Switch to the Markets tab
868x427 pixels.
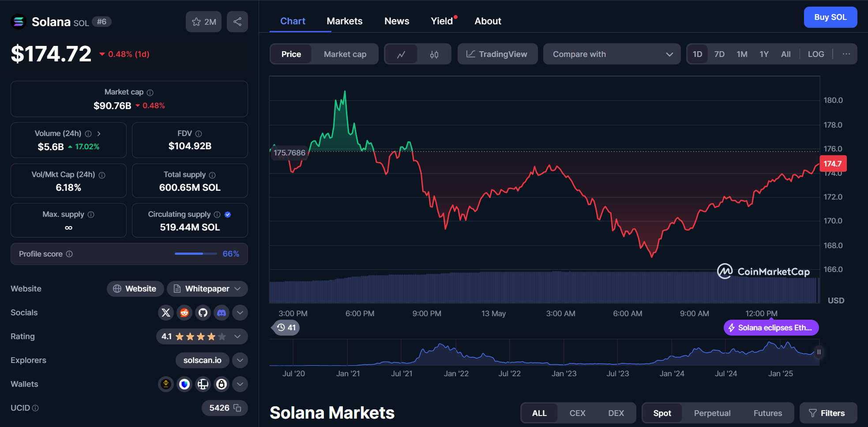[x=344, y=21]
